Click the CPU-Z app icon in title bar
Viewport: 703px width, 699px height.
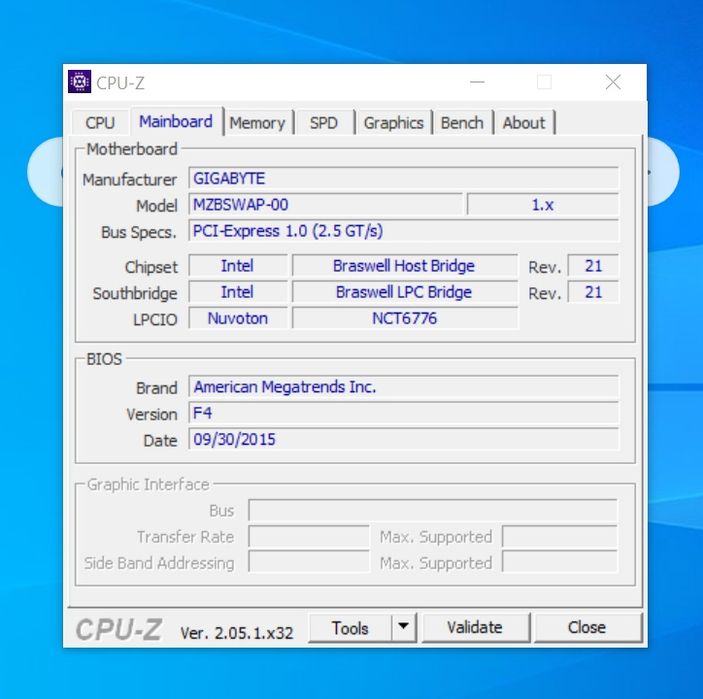click(x=79, y=82)
